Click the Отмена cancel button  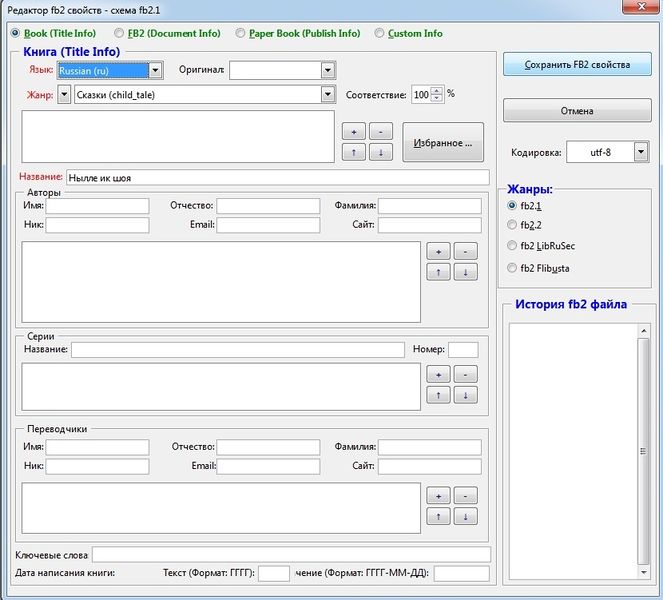click(x=577, y=111)
